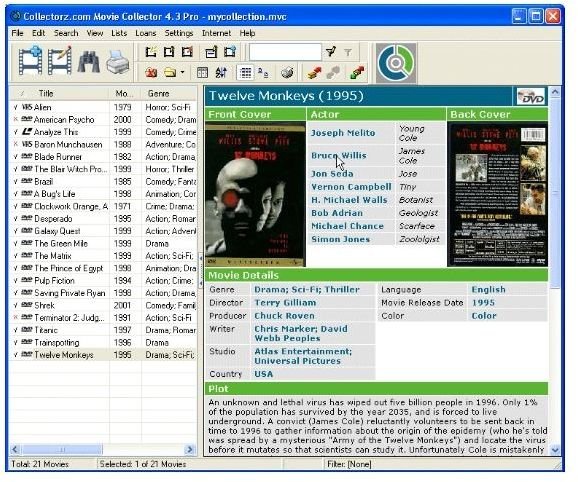Click the Back Cover image

[497, 194]
